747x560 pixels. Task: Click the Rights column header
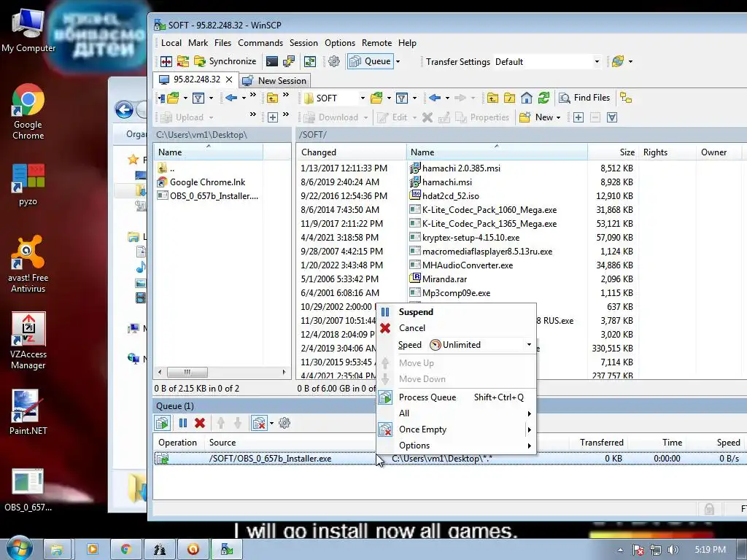pos(667,152)
